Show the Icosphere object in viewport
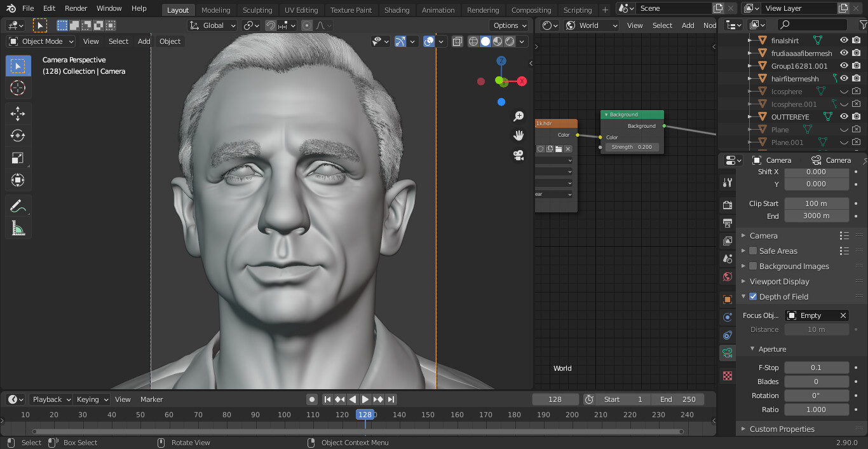The image size is (868, 449). click(x=844, y=92)
